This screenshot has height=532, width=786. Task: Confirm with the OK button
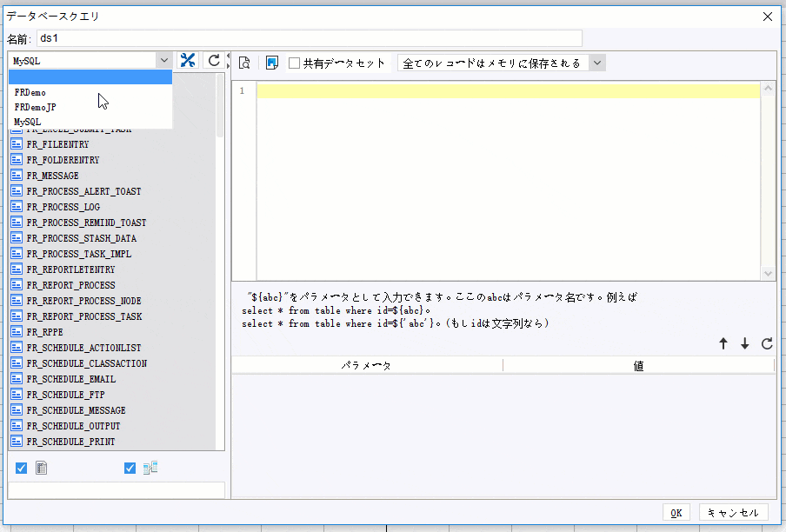(676, 513)
